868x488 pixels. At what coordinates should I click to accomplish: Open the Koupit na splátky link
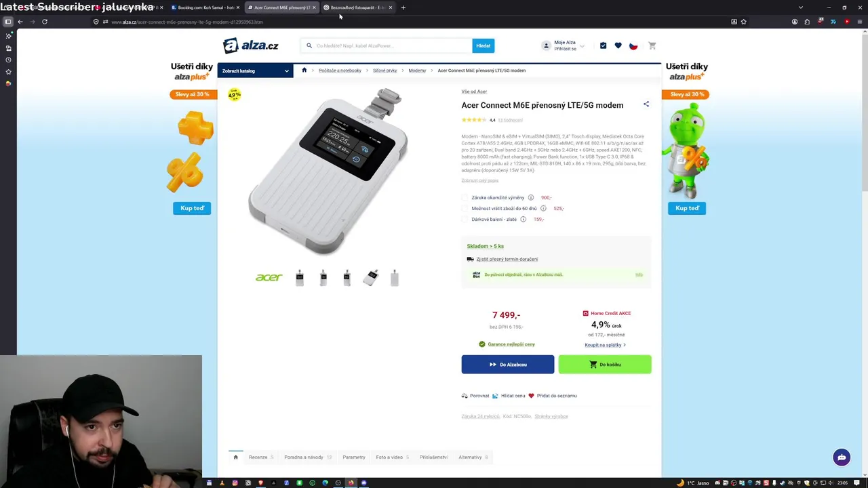605,345
